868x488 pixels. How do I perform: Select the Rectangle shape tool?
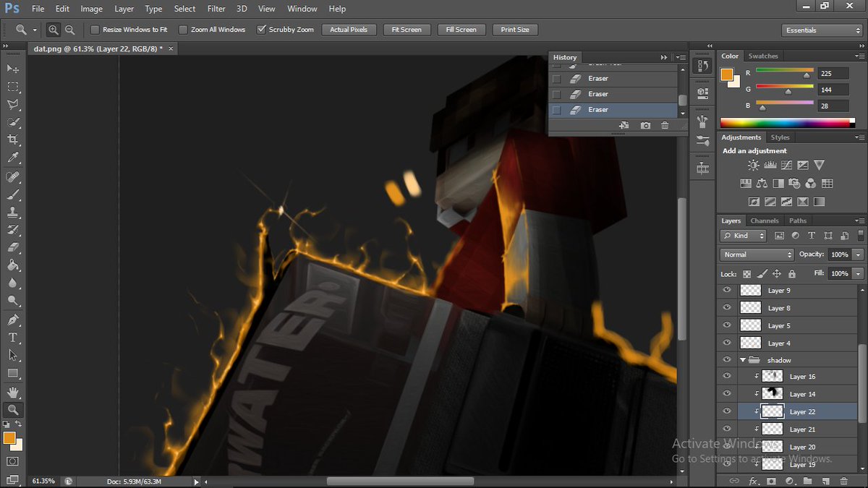tap(13, 373)
